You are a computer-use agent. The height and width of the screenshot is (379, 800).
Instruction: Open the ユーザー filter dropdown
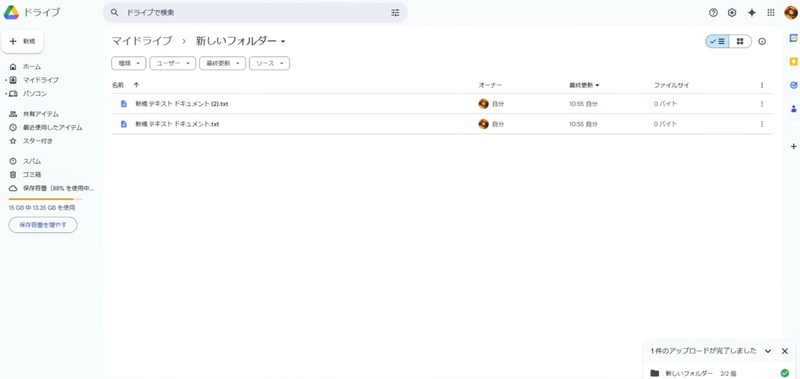pyautogui.click(x=172, y=63)
